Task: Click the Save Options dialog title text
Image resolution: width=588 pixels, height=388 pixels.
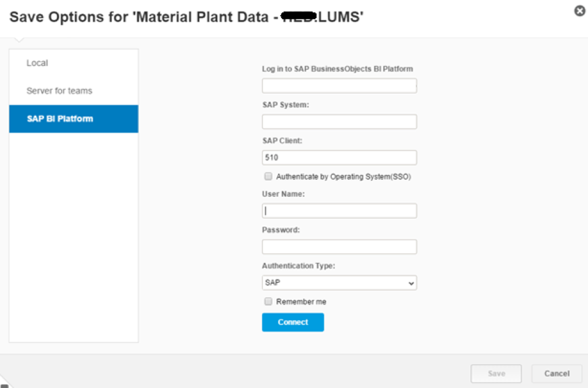Action: coord(187,17)
